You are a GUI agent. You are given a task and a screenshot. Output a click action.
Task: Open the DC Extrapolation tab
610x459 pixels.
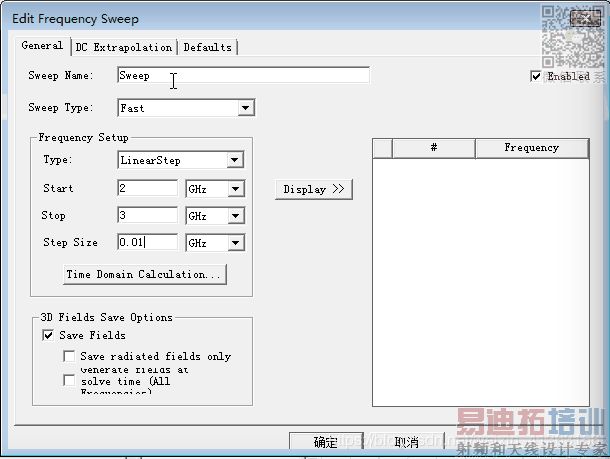pyautogui.click(x=124, y=47)
